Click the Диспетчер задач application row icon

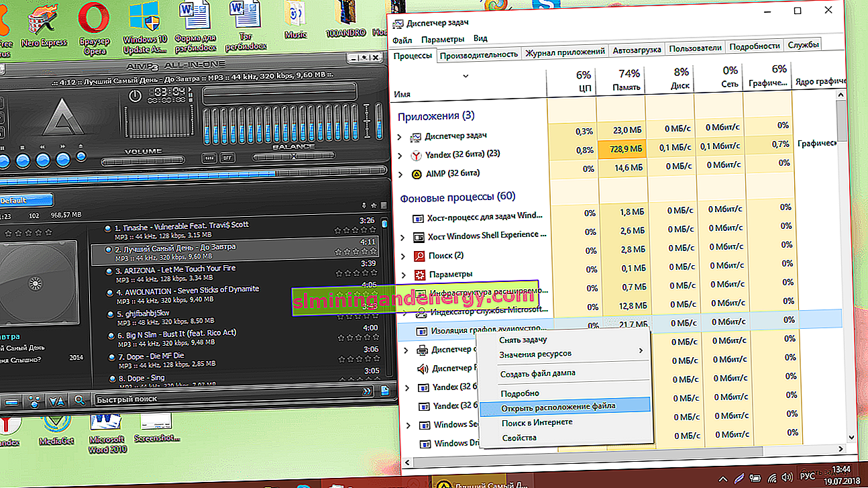pyautogui.click(x=416, y=136)
